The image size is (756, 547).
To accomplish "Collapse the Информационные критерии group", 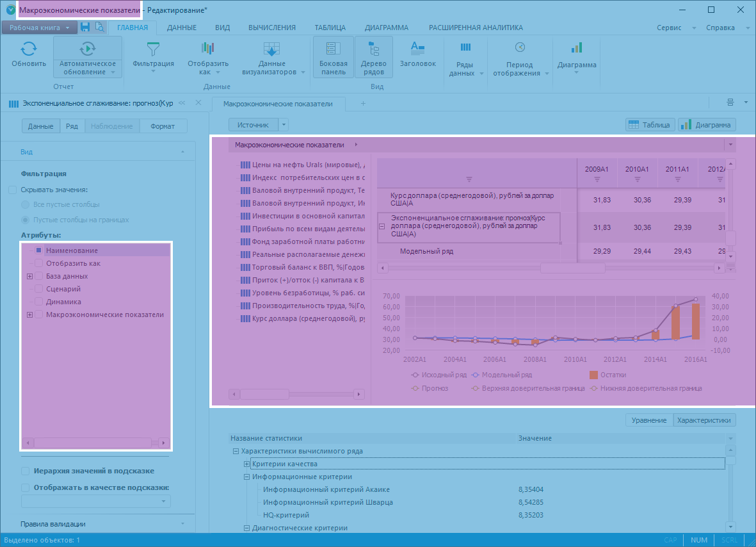I will [246, 477].
